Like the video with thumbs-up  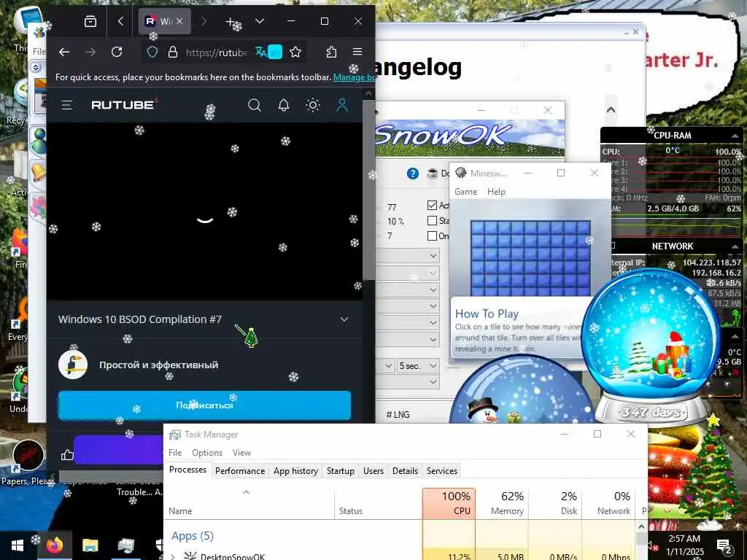tap(67, 455)
